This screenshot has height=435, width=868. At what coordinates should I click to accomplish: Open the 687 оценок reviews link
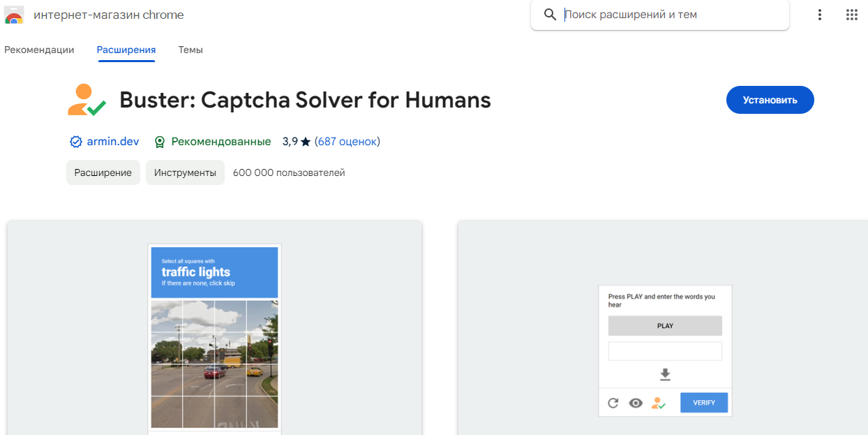(x=347, y=142)
